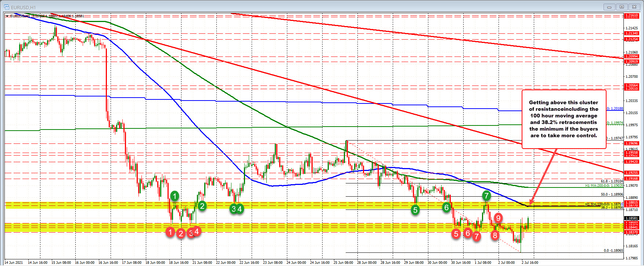Click the 0.0 - 1.18065 Fibonacci label
Viewport: 644px width, 266px height.
[613, 251]
